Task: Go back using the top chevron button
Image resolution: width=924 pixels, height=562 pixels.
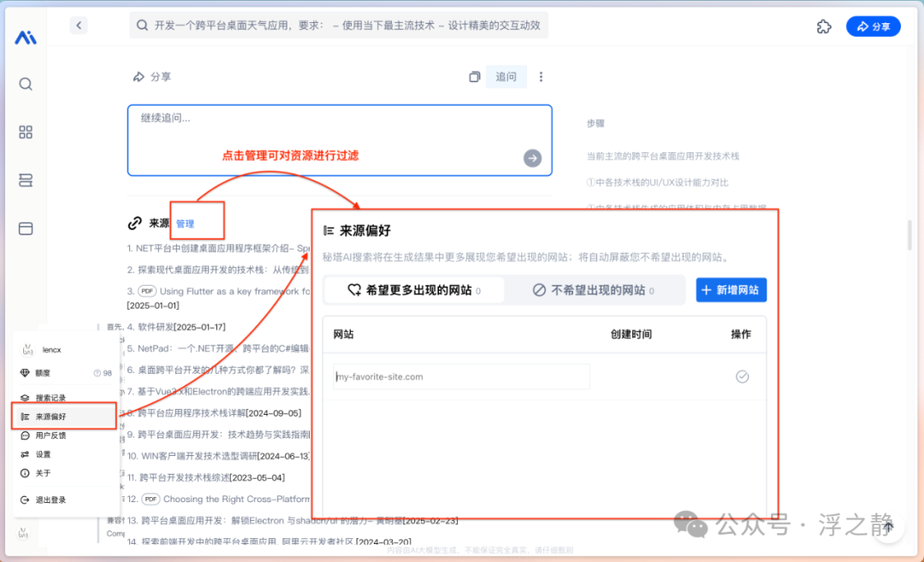Action: click(x=79, y=26)
